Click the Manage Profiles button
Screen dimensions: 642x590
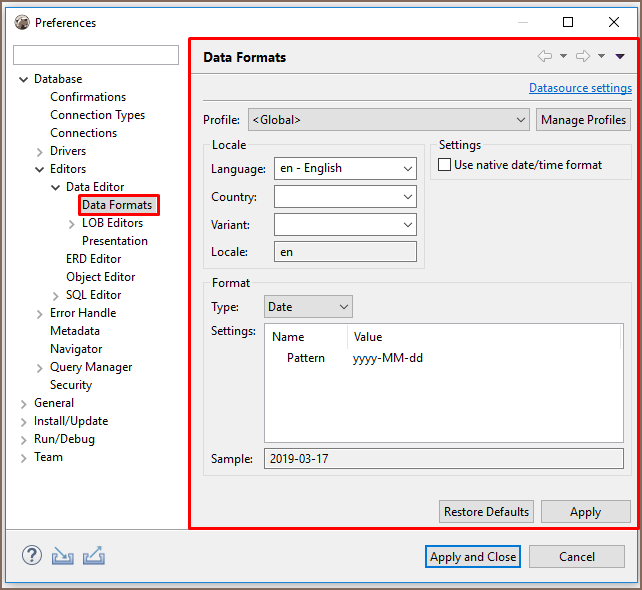click(583, 120)
